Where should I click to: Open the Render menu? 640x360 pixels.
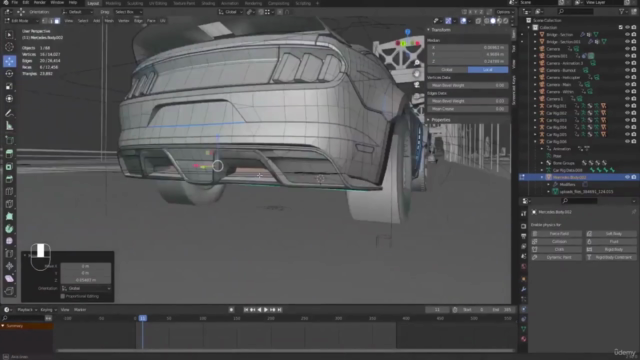40,2
